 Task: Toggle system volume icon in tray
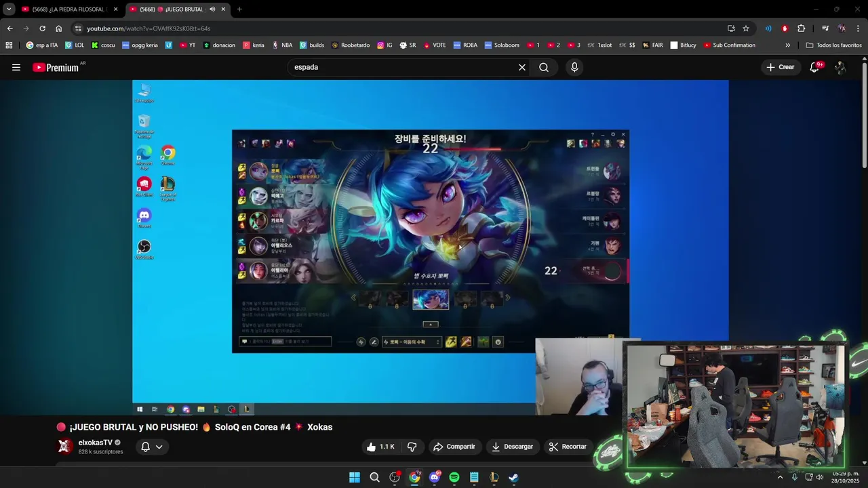[x=819, y=477]
